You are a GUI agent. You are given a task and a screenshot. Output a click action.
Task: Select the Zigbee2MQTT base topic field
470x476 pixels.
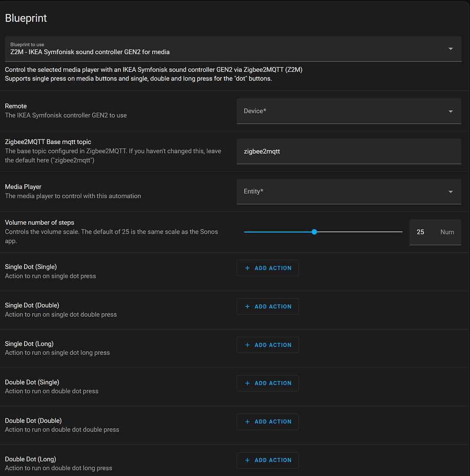pos(349,151)
